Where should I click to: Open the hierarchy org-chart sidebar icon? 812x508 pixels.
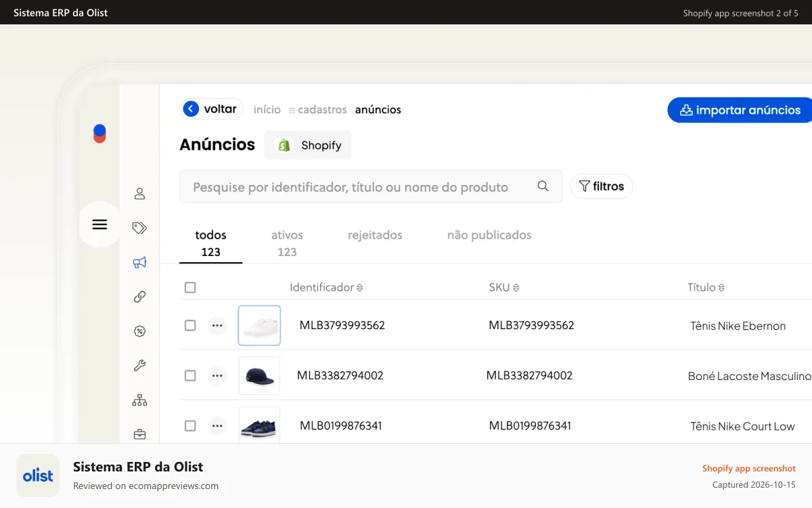pyautogui.click(x=139, y=400)
